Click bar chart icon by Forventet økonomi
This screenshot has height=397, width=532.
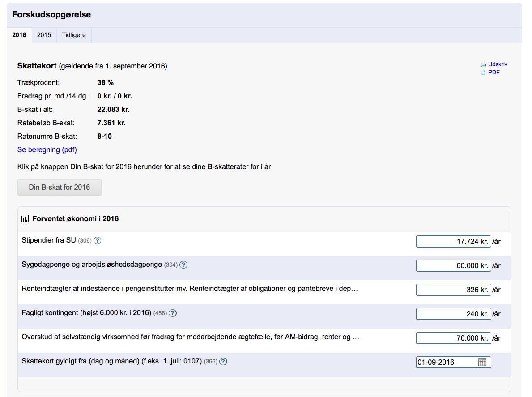[25, 219]
